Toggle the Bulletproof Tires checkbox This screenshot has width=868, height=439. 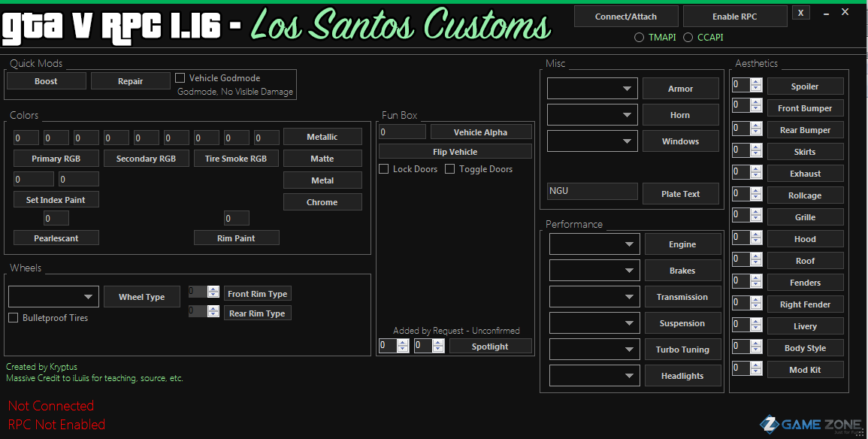[14, 318]
